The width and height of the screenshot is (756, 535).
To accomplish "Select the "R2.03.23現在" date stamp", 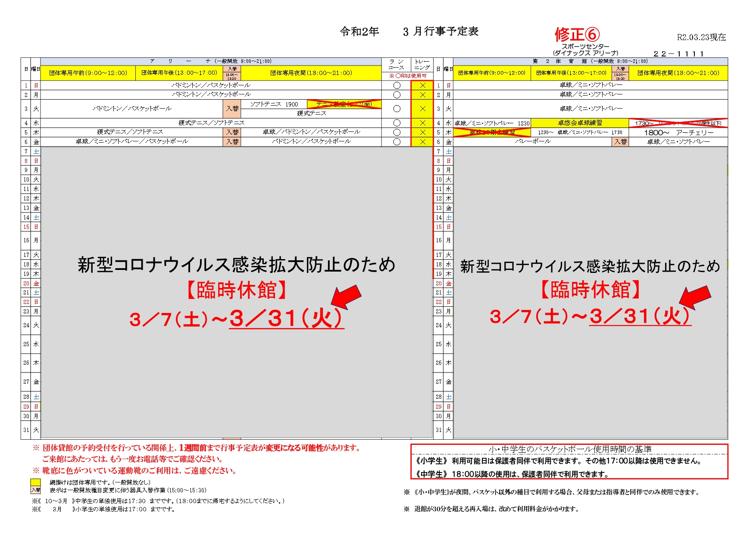I will pyautogui.click(x=701, y=37).
